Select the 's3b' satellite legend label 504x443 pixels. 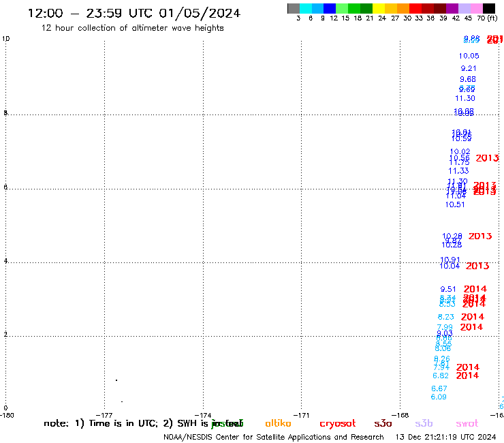tap(424, 423)
